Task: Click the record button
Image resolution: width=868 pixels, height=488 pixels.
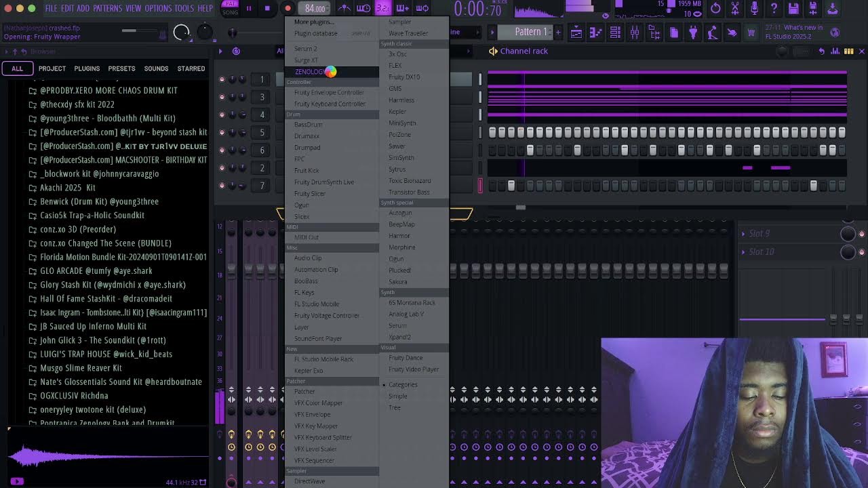Action: (288, 8)
